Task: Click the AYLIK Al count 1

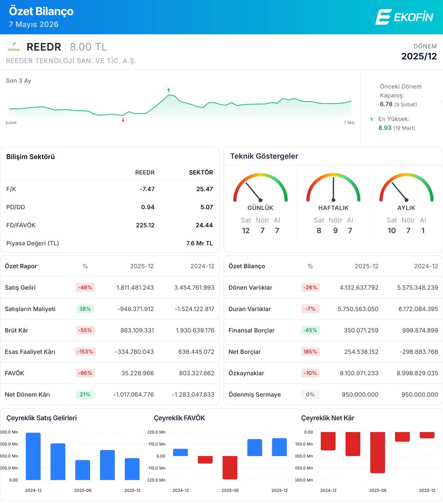Action: [423, 231]
